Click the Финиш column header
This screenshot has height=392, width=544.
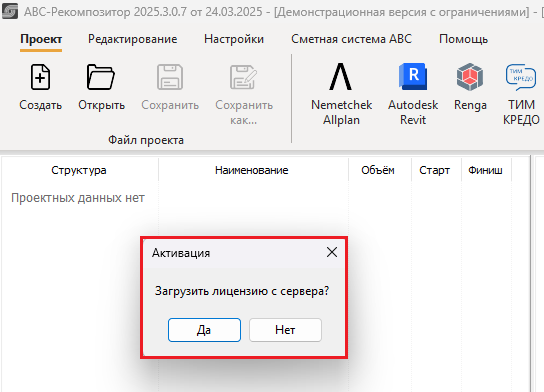pos(485,170)
